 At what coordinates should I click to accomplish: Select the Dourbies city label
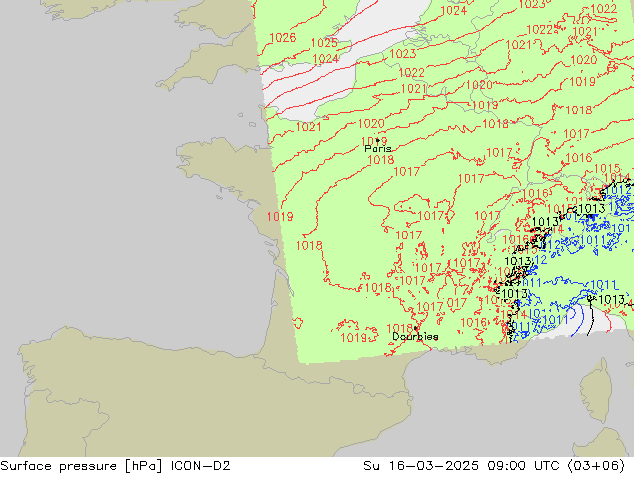point(415,336)
